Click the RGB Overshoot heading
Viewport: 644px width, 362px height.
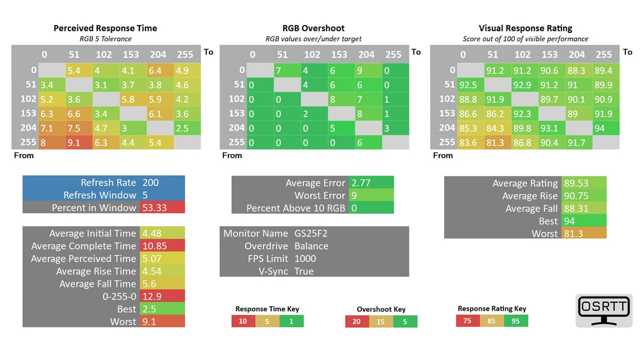[313, 28]
